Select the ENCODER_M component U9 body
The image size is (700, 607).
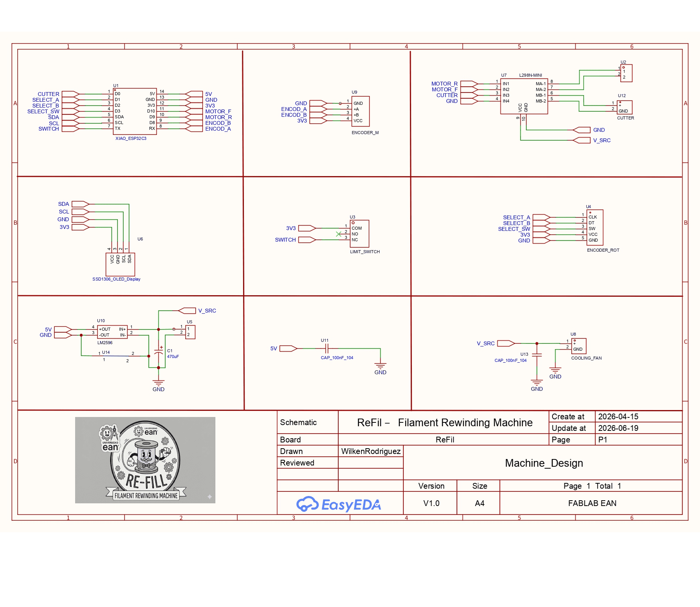(x=360, y=111)
